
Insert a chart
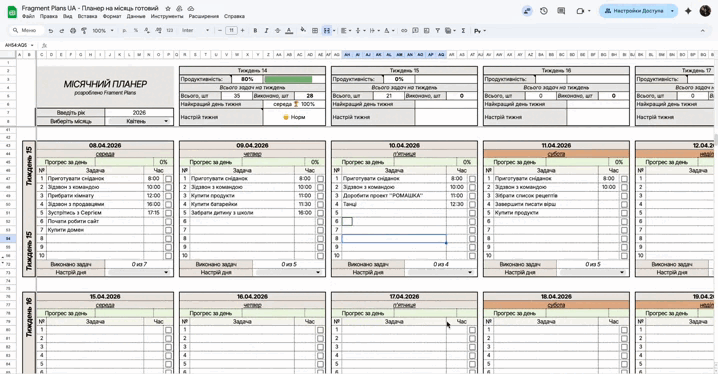(x=426, y=31)
